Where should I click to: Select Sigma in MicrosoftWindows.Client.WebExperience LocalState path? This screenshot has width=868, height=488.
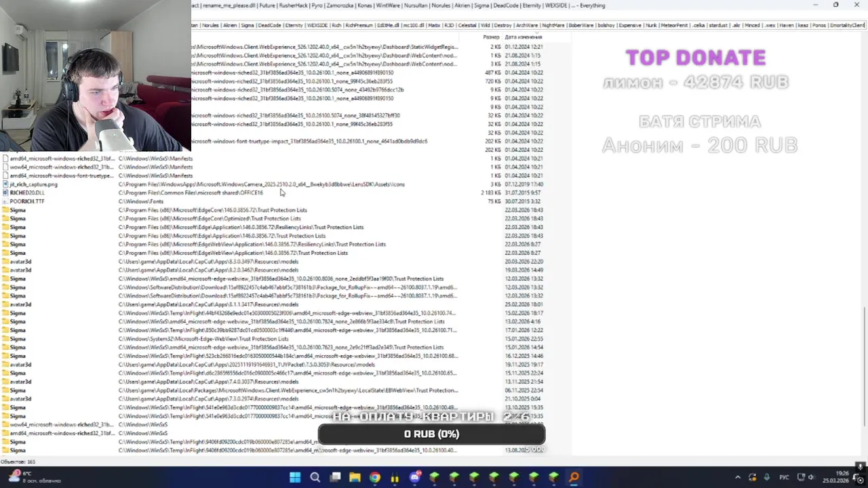click(x=18, y=390)
